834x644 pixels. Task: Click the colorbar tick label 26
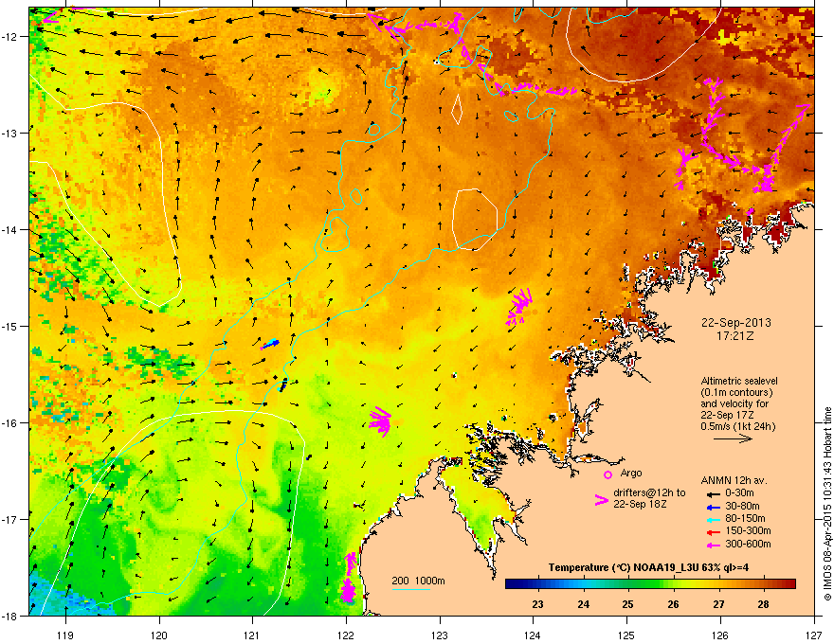[674, 604]
